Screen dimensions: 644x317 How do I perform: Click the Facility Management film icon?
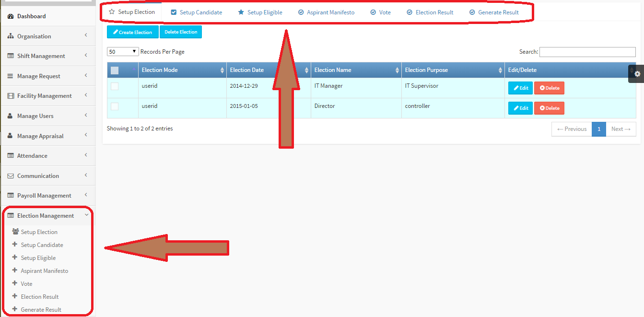click(11, 96)
